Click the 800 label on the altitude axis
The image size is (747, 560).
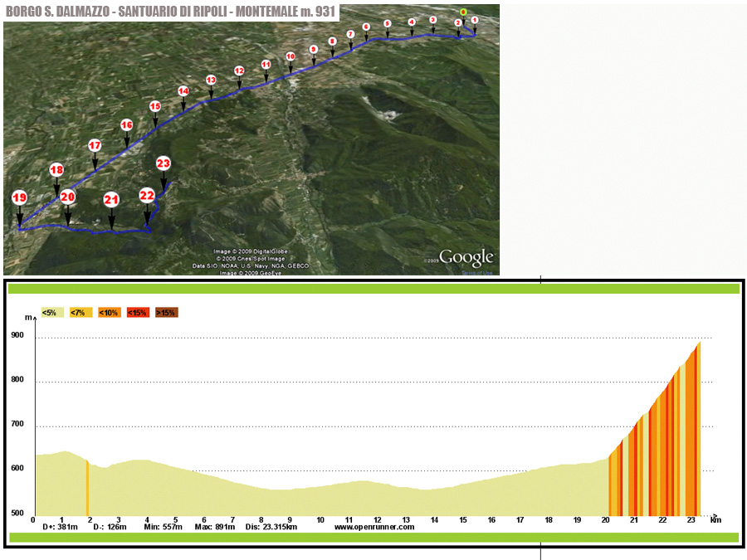[x=17, y=379]
